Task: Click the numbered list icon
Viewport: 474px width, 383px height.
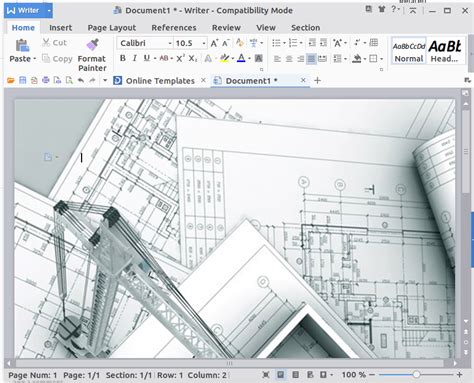Action: pyautogui.click(x=293, y=43)
